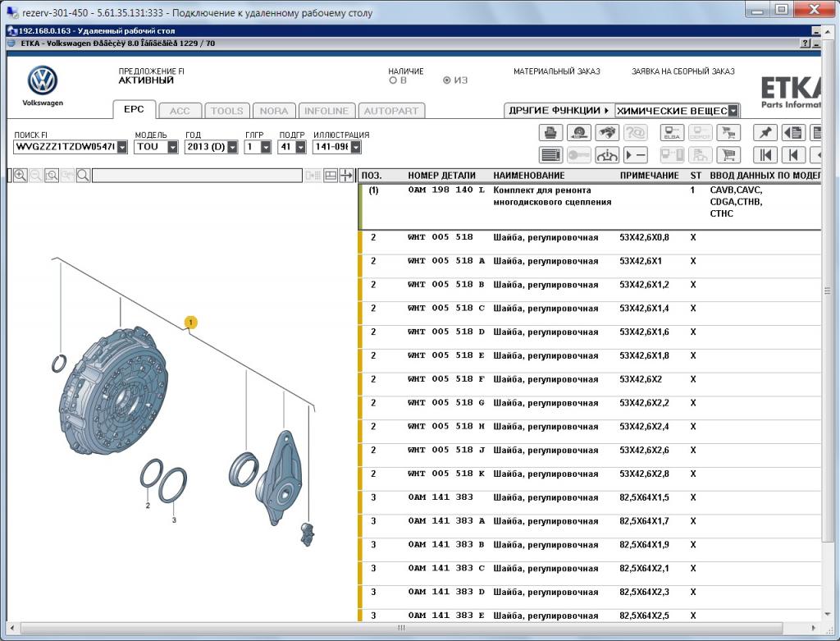Viewport: 840px width, 641px height.
Task: Open the ПОДГР dropdown showing 41
Action: 300,147
